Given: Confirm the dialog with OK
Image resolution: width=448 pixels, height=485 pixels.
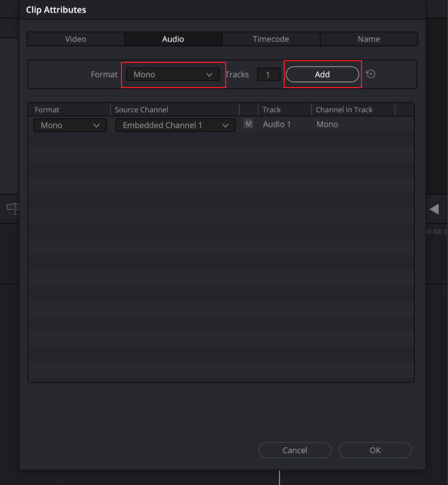Looking at the screenshot, I should [375, 450].
